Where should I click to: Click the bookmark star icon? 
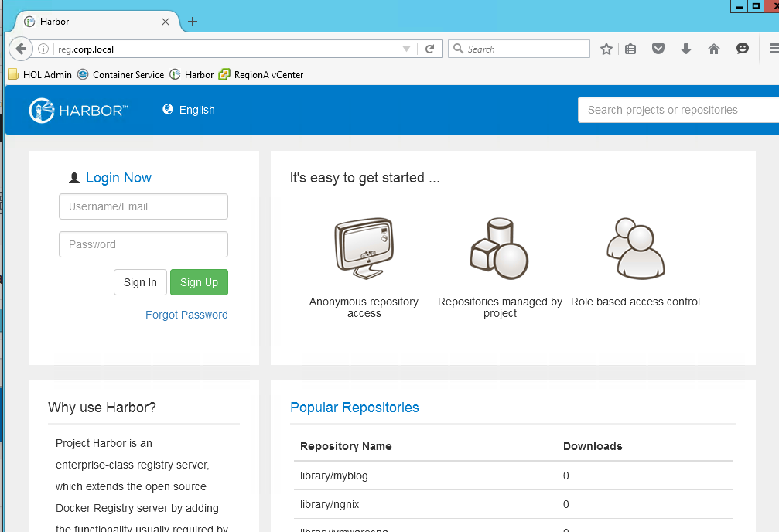[x=606, y=49]
